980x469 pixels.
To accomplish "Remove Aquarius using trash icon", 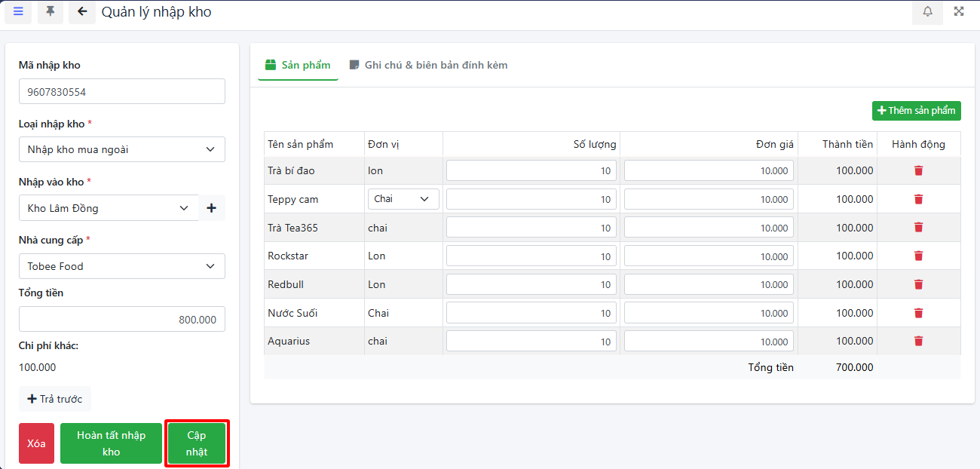I will click(x=918, y=341).
